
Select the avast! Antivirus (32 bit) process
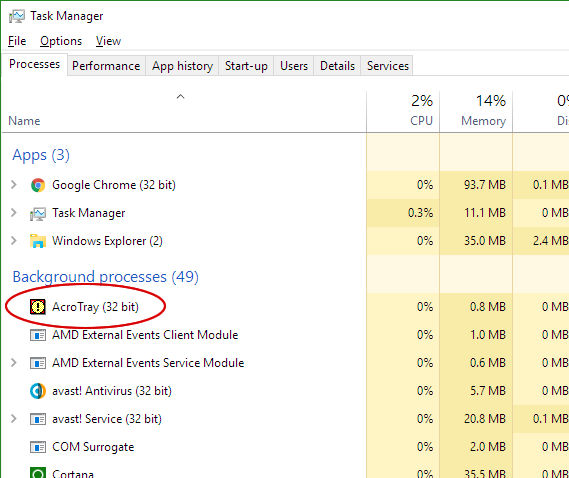point(112,391)
